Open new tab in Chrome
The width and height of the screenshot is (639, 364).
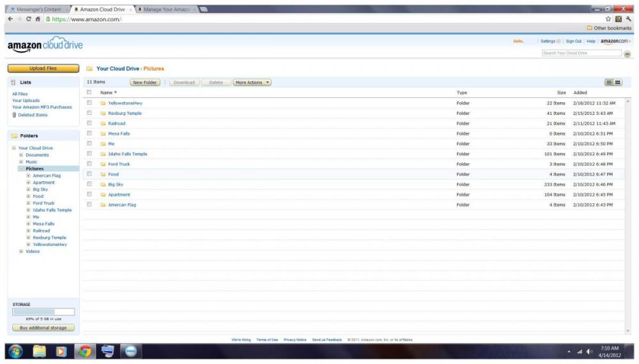point(204,10)
